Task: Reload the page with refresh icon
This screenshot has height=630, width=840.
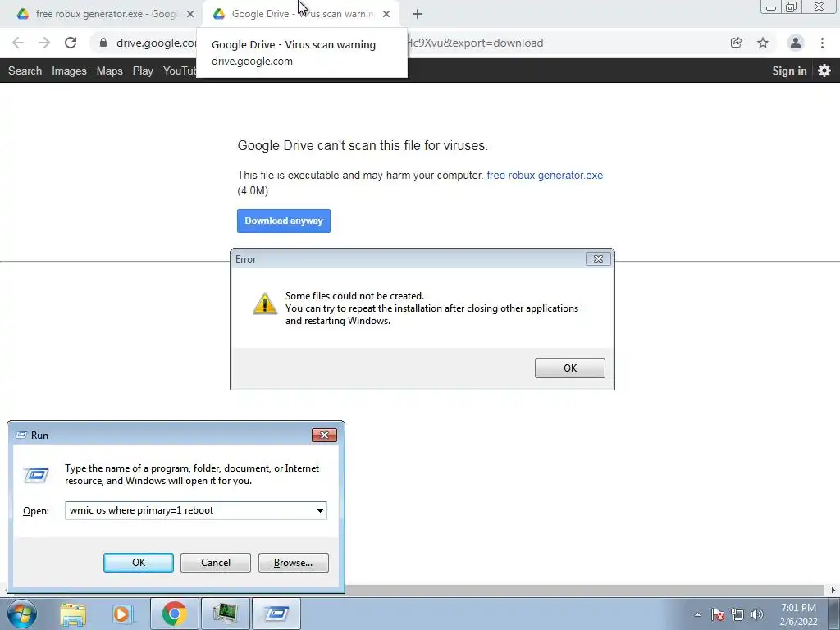Action: (71, 43)
